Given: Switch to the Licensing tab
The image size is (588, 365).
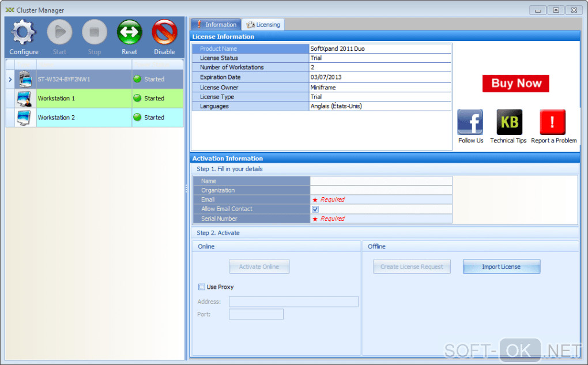Looking at the screenshot, I should 263,24.
